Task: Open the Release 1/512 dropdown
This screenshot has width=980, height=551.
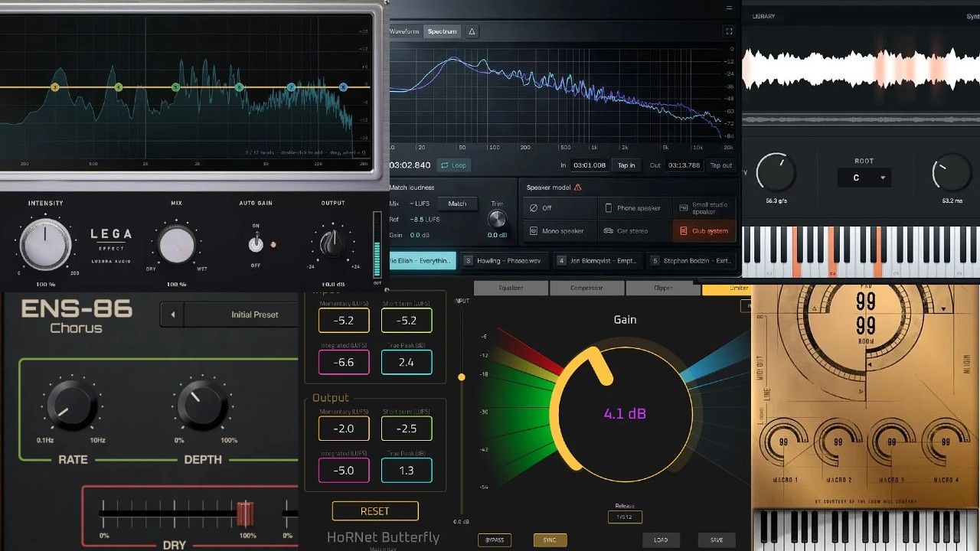Action: 625,517
